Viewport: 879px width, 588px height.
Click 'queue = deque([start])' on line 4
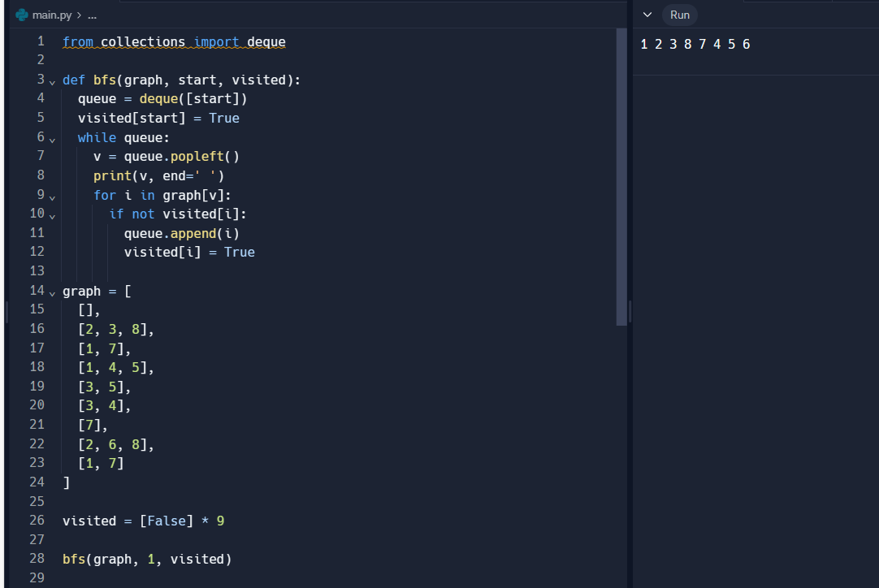pyautogui.click(x=162, y=98)
